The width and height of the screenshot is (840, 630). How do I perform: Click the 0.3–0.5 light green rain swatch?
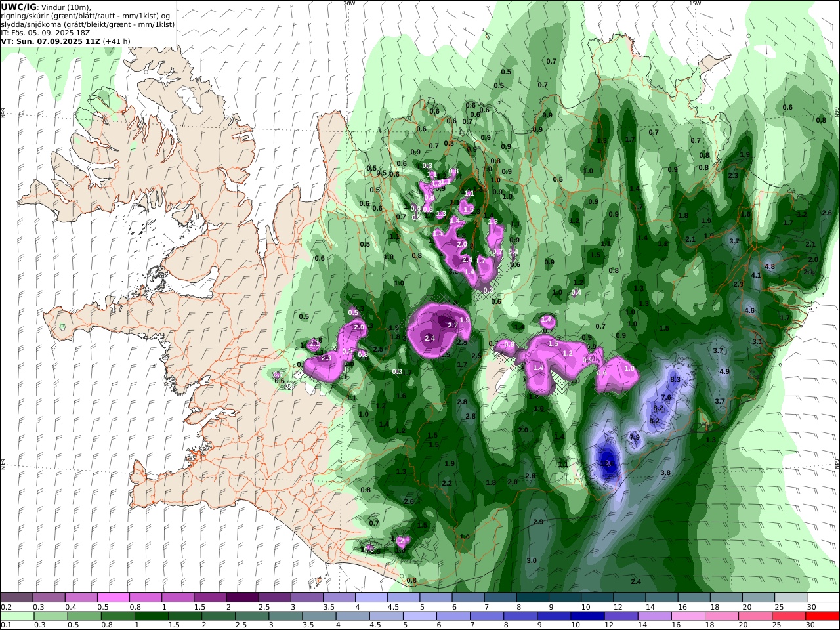pos(51,616)
